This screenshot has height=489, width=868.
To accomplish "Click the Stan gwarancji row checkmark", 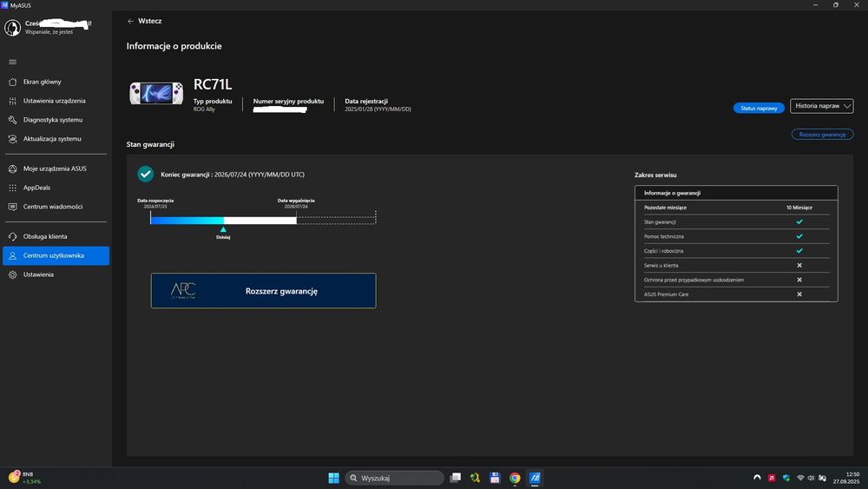I will coord(799,222).
